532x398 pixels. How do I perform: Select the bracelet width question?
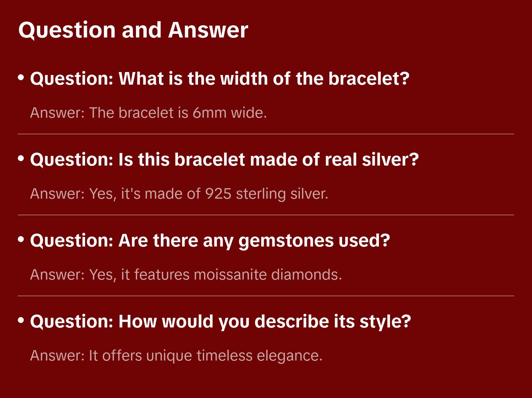(220, 79)
